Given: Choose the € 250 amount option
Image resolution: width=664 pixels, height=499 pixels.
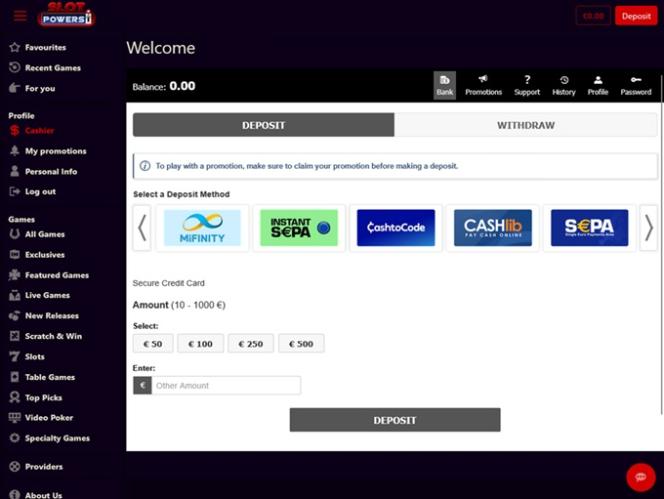Looking at the screenshot, I should coord(250,344).
